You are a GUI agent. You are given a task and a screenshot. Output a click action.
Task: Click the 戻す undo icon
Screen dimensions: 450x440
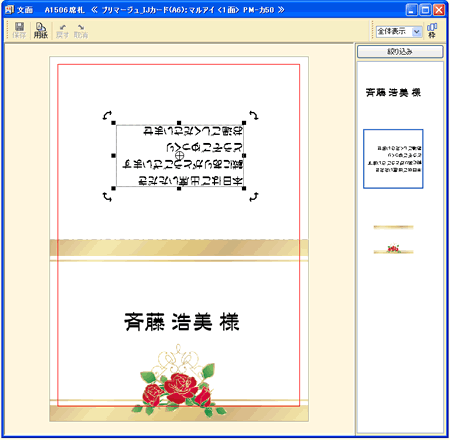point(62,31)
